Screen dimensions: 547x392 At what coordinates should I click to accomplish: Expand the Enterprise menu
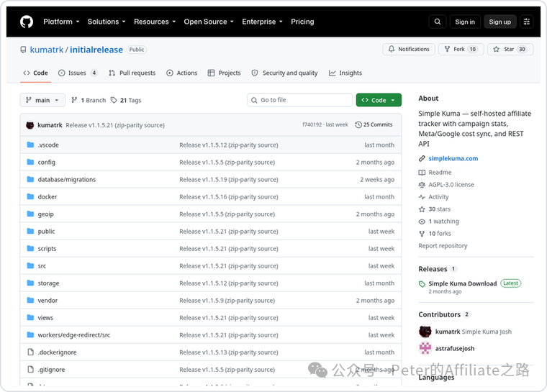click(x=262, y=22)
